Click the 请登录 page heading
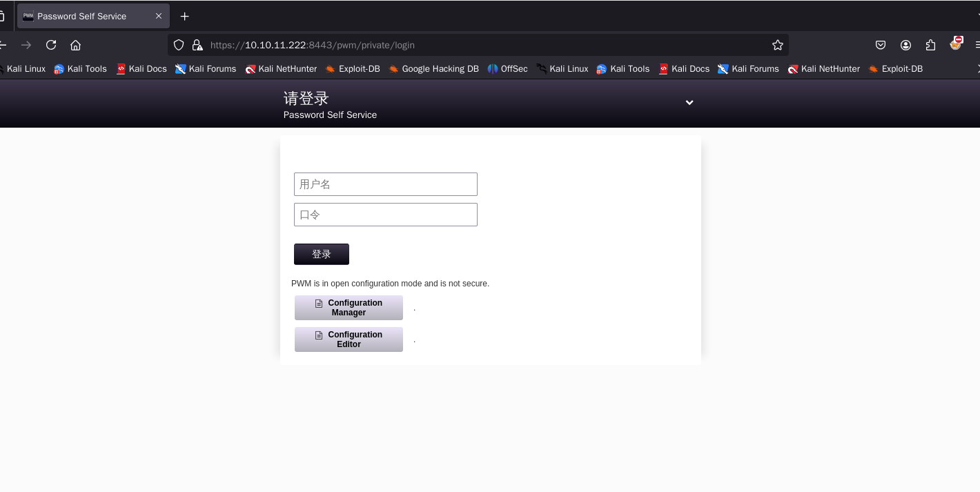This screenshot has width=980, height=492. click(x=306, y=99)
